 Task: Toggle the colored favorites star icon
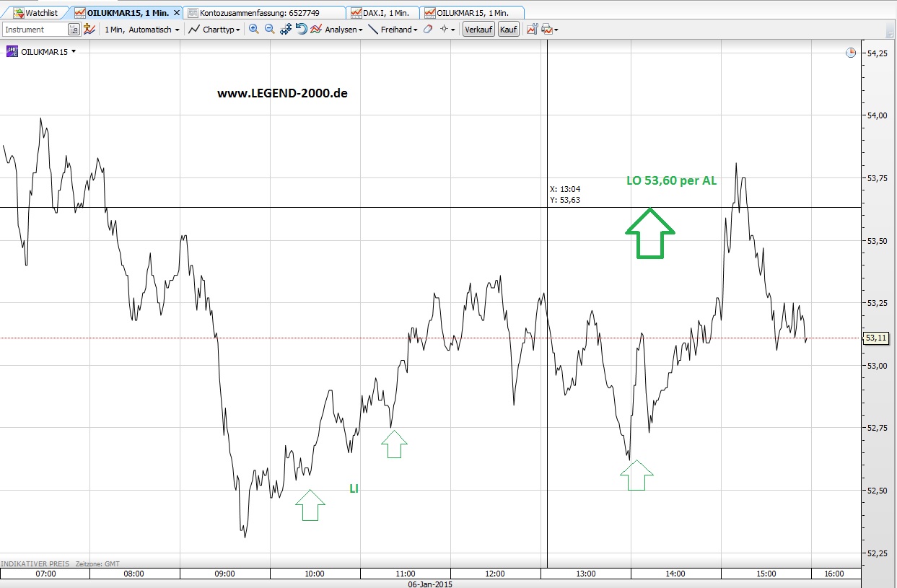[x=88, y=29]
